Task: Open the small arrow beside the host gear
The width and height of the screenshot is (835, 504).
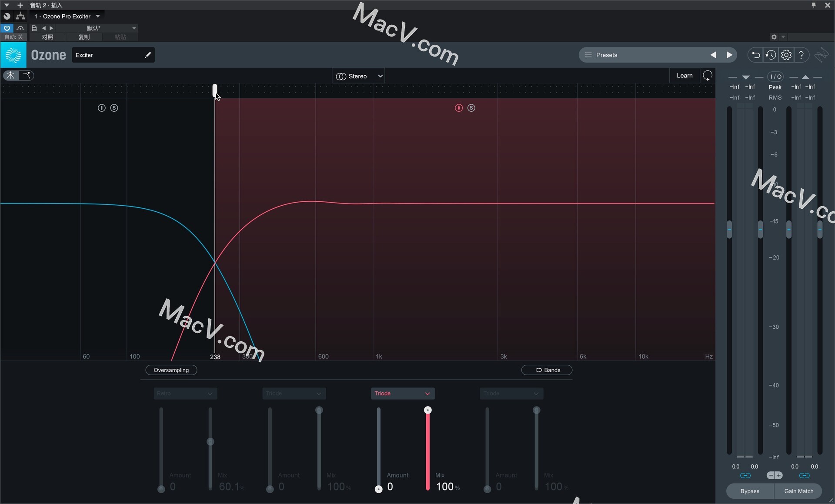Action: point(783,37)
